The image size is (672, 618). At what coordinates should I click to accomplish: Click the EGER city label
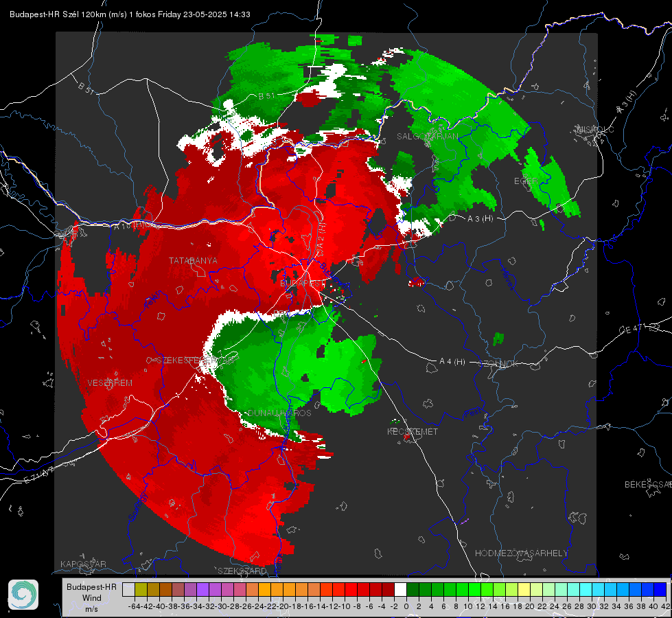526,181
